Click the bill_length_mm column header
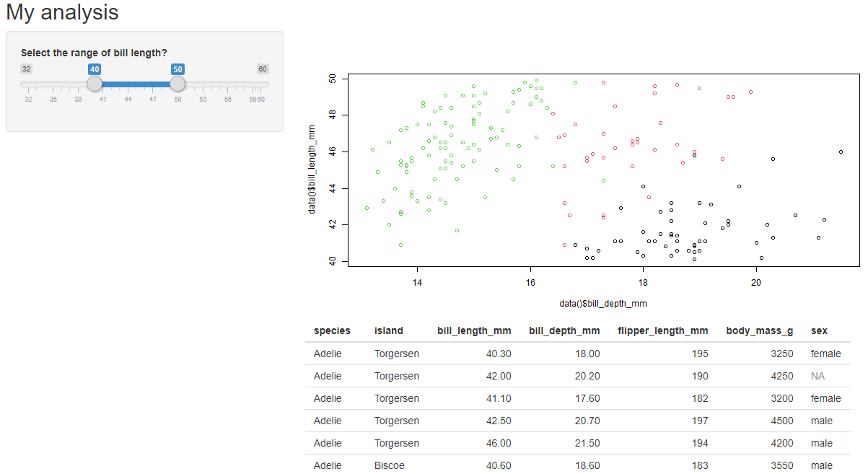Viewport: 868px width, 474px height. 474,331
